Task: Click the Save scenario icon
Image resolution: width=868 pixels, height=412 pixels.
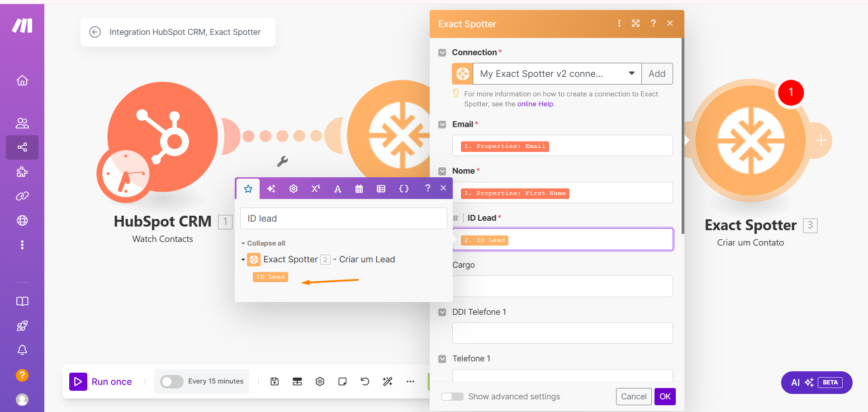Action: [x=275, y=382]
